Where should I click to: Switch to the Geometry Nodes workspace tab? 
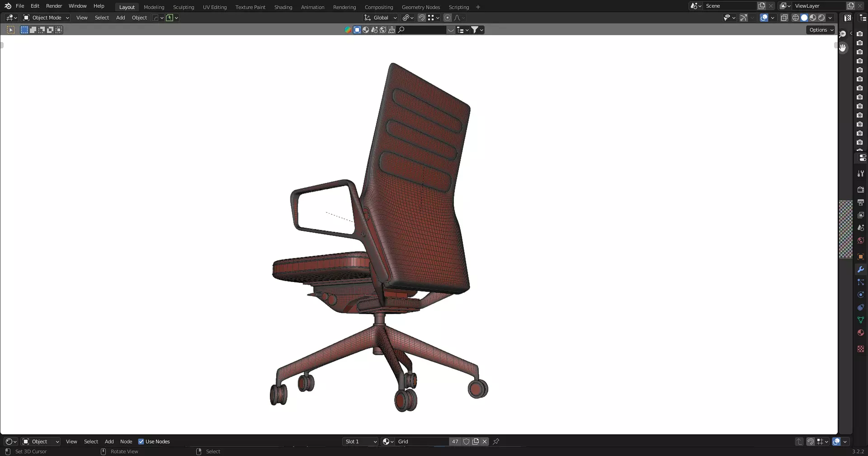pyautogui.click(x=421, y=7)
